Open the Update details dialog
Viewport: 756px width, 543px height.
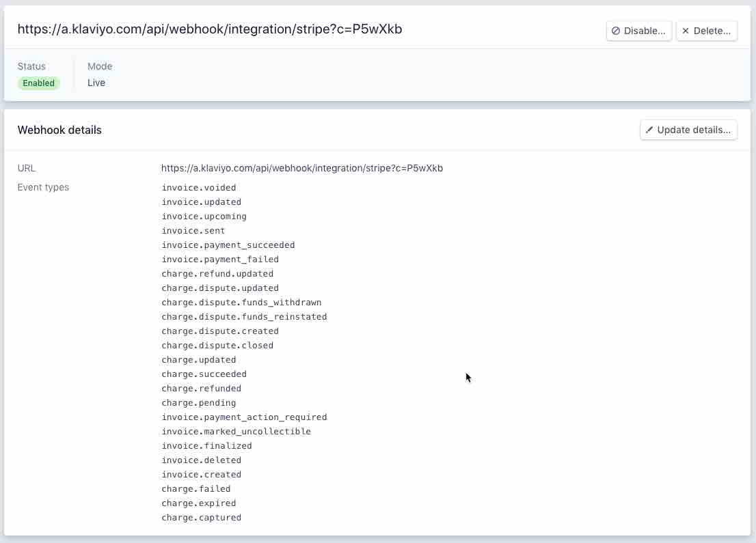tap(688, 130)
